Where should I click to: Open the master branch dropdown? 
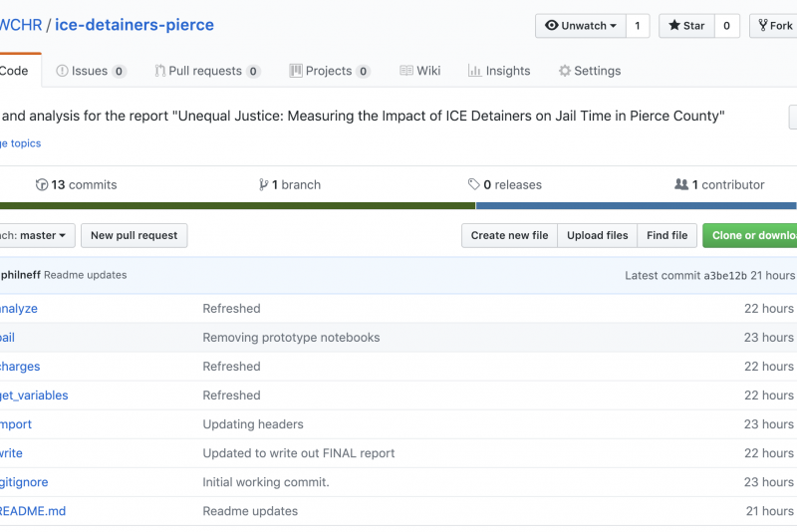click(x=37, y=236)
